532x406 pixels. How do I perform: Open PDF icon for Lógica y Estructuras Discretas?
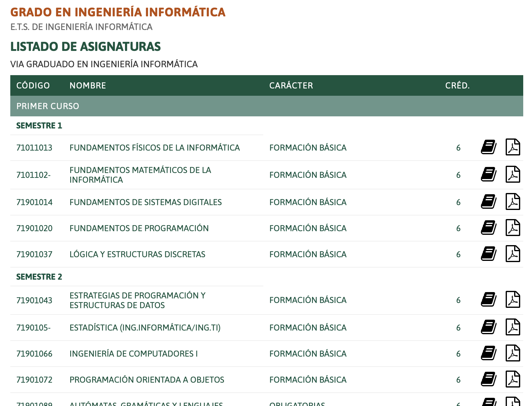(x=513, y=254)
